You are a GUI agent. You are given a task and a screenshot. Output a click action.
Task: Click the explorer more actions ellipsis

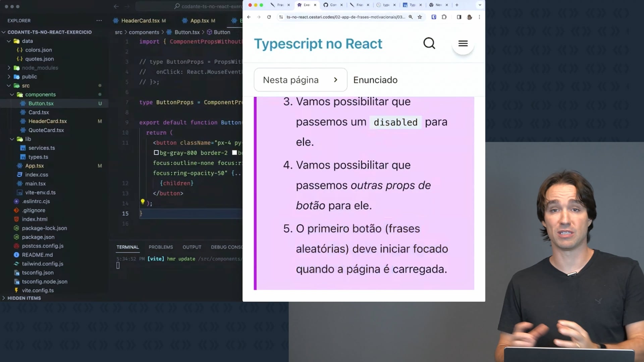click(x=99, y=20)
